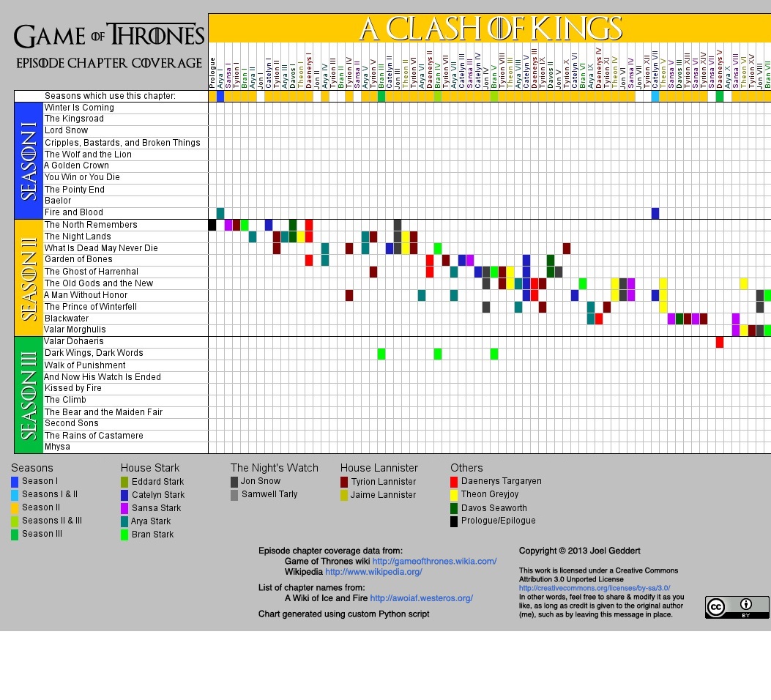Click 'The North Remembers' episode row
This screenshot has height=700, width=771.
pos(91,225)
